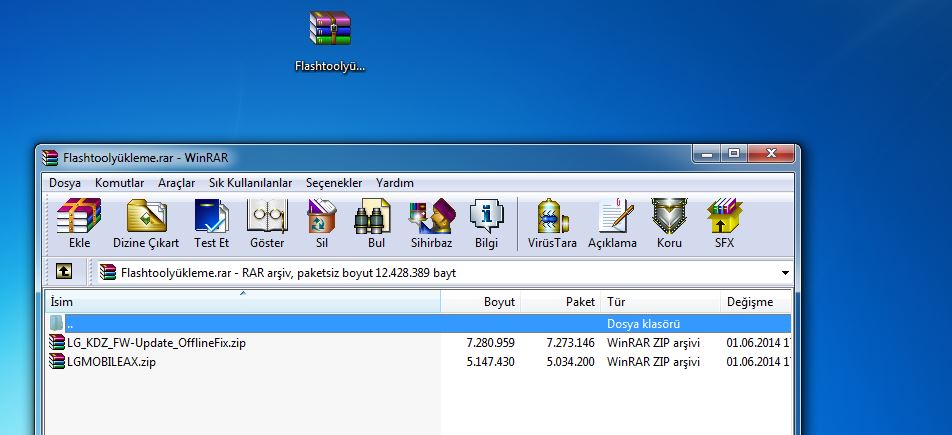The image size is (952, 435).
Task: Open the Seçenekler menu
Action: 334,183
